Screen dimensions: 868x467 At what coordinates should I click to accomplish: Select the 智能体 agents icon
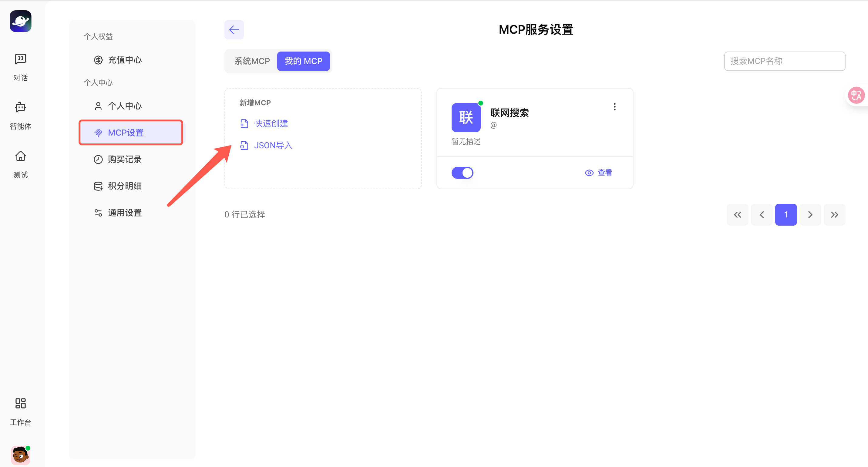pyautogui.click(x=20, y=115)
